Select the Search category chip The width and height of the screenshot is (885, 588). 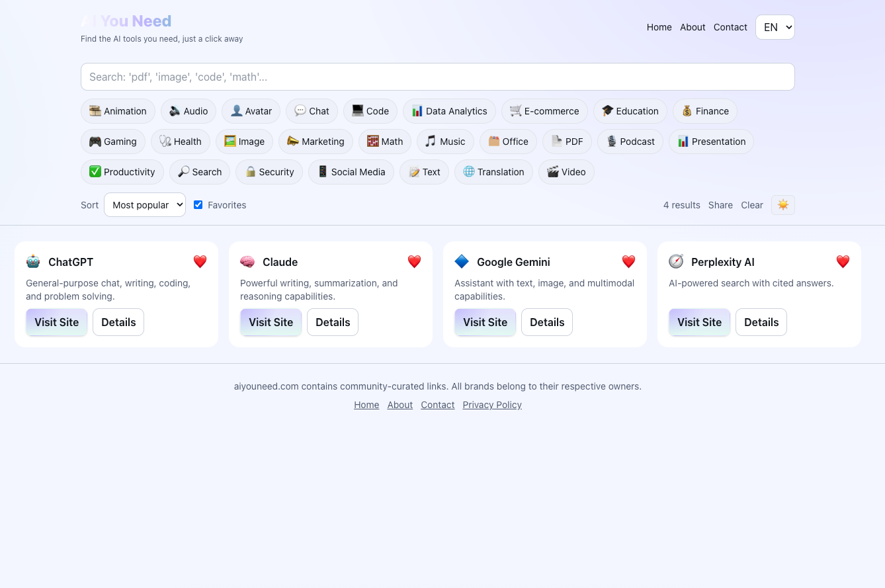(x=200, y=172)
